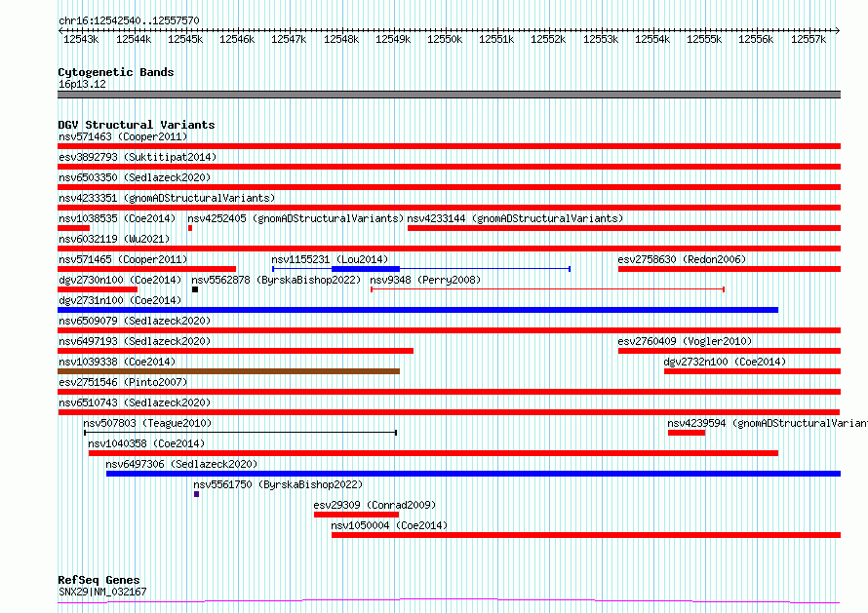Viewport: 868px width, 613px height.
Task: Open nsv4233144 gnomAD variant label
Action: pyautogui.click(x=515, y=218)
